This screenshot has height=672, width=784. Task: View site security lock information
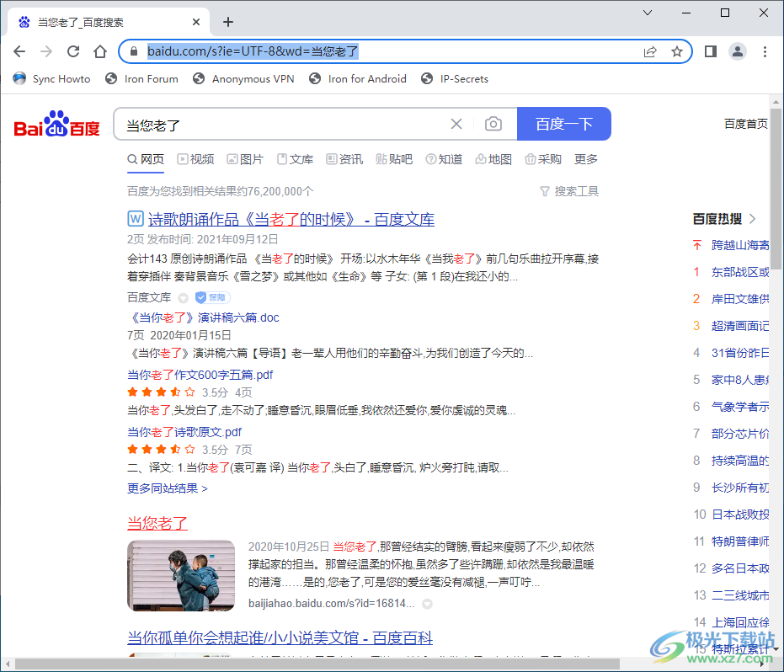pos(134,51)
